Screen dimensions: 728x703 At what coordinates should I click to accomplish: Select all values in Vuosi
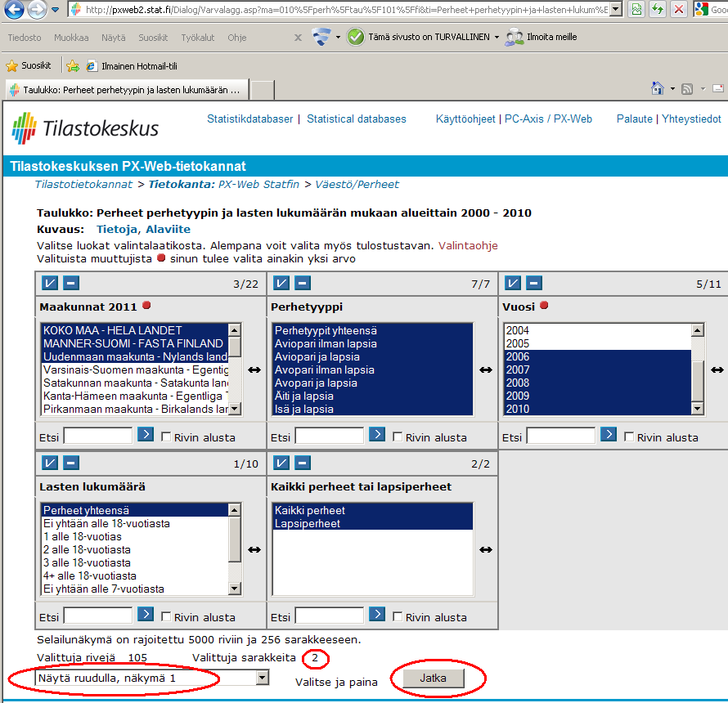pos(513,283)
